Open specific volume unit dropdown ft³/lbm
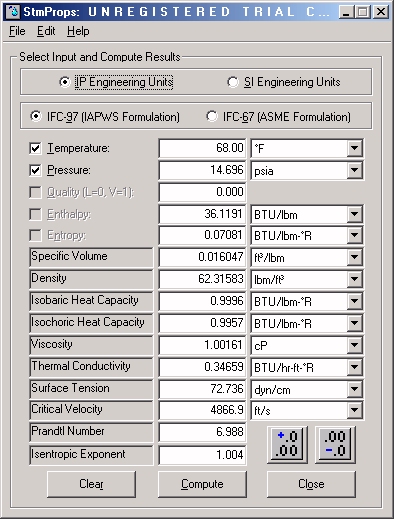 pyautogui.click(x=354, y=257)
